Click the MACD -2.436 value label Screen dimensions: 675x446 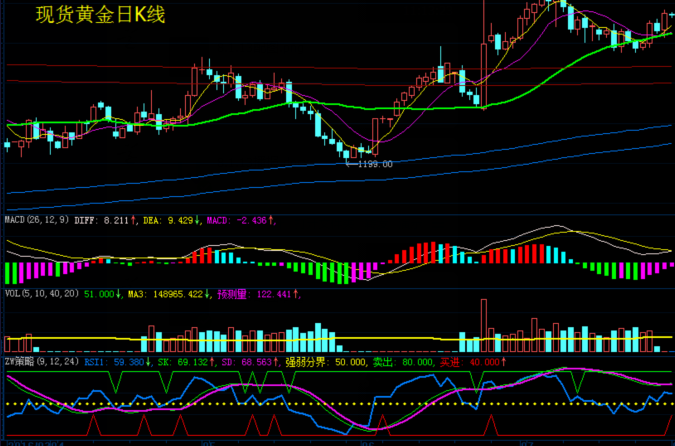(x=241, y=219)
